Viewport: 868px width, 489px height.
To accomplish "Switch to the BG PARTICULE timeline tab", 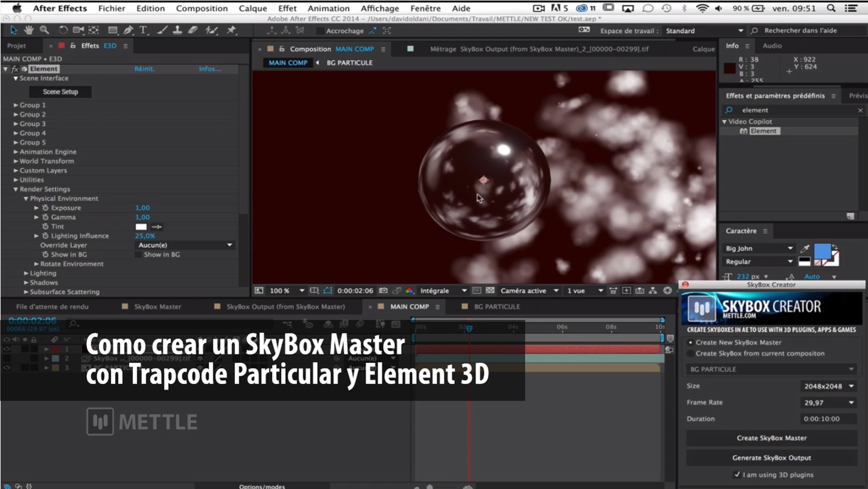I will (497, 307).
